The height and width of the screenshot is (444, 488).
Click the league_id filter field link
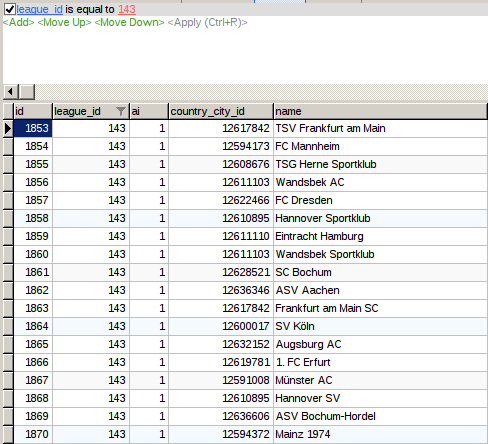[40, 9]
